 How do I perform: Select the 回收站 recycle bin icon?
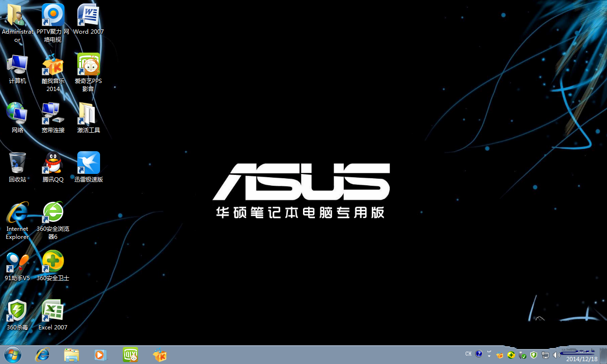click(x=18, y=167)
